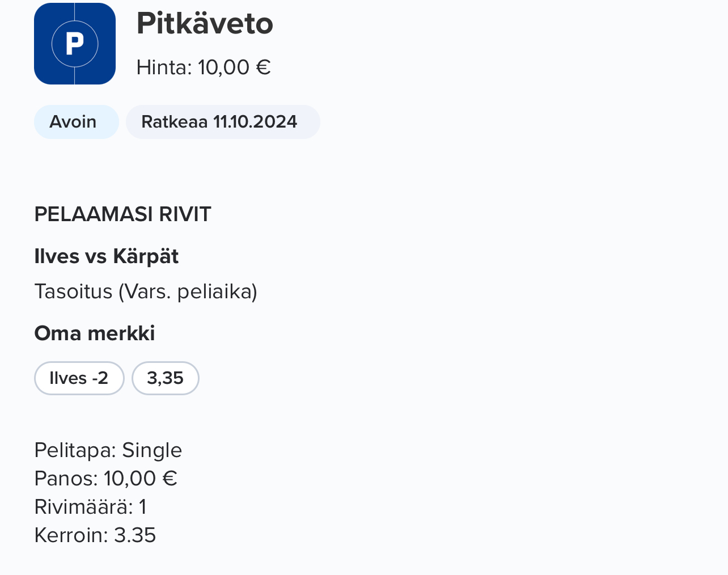Select the Rivimäärä: 1 line
The image size is (728, 575).
(x=90, y=507)
